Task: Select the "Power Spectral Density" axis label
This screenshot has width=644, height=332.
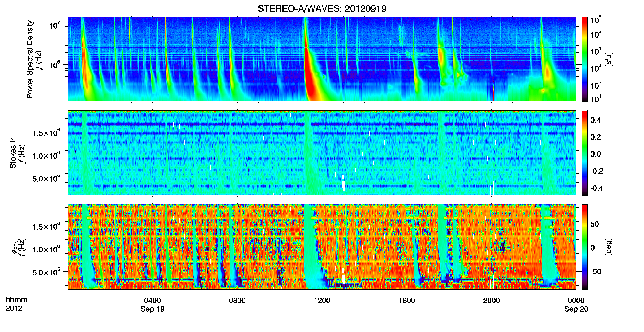Action: click(x=30, y=59)
